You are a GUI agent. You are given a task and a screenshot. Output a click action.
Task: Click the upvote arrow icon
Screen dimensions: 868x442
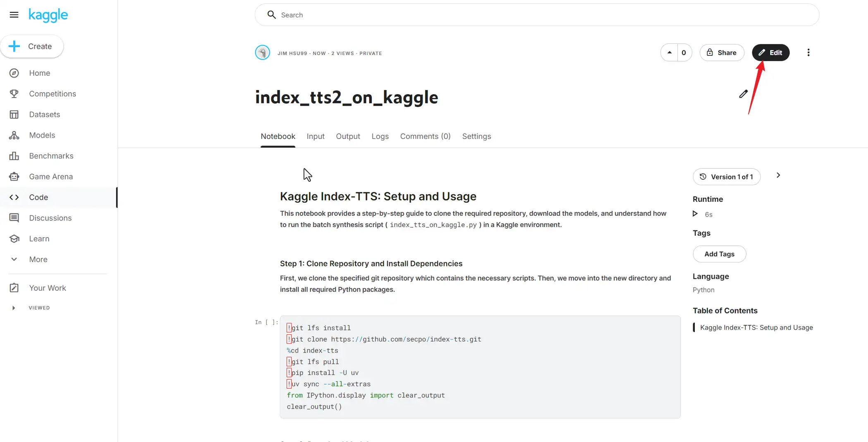669,53
